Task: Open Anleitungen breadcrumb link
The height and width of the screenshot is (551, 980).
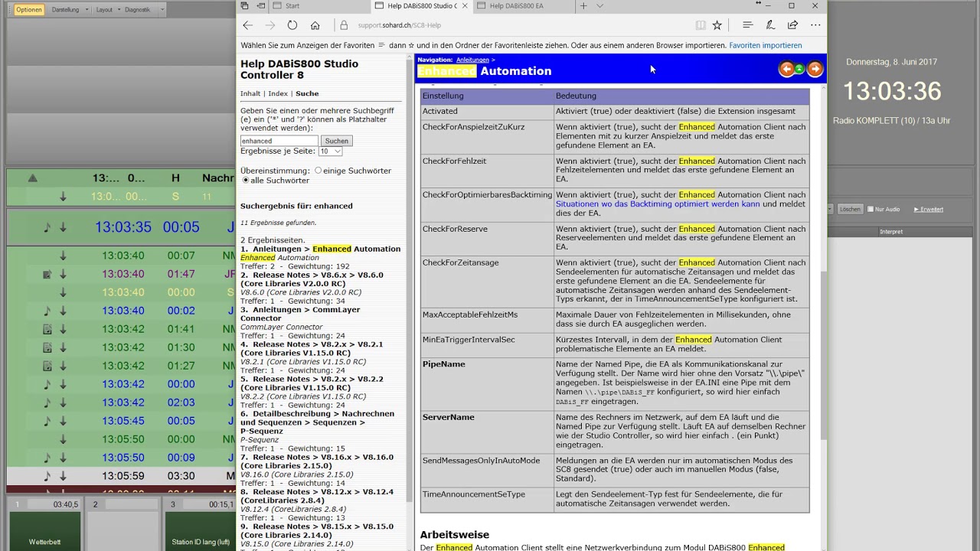Action: [x=472, y=60]
